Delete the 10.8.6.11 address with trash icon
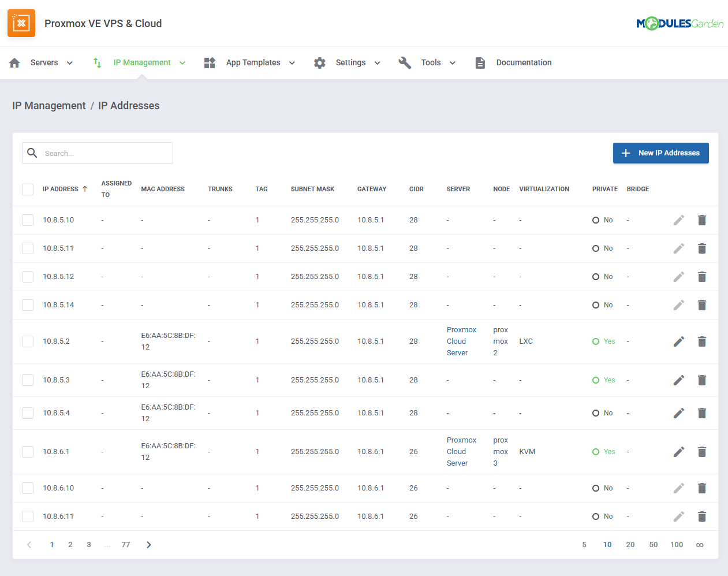This screenshot has width=728, height=576. [x=702, y=516]
